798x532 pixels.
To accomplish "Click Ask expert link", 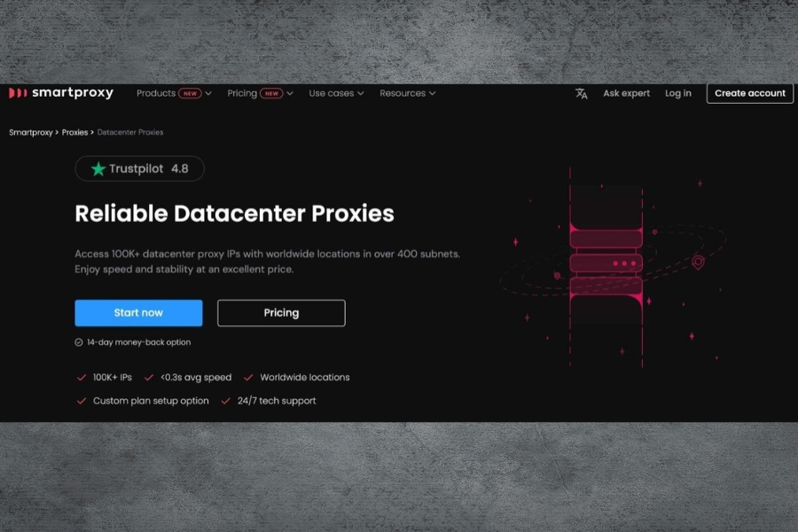I will (x=627, y=93).
